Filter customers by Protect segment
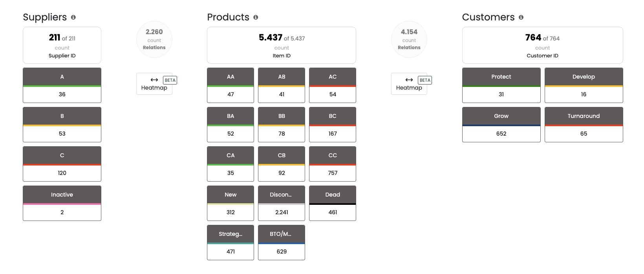The image size is (644, 274). pyautogui.click(x=501, y=85)
